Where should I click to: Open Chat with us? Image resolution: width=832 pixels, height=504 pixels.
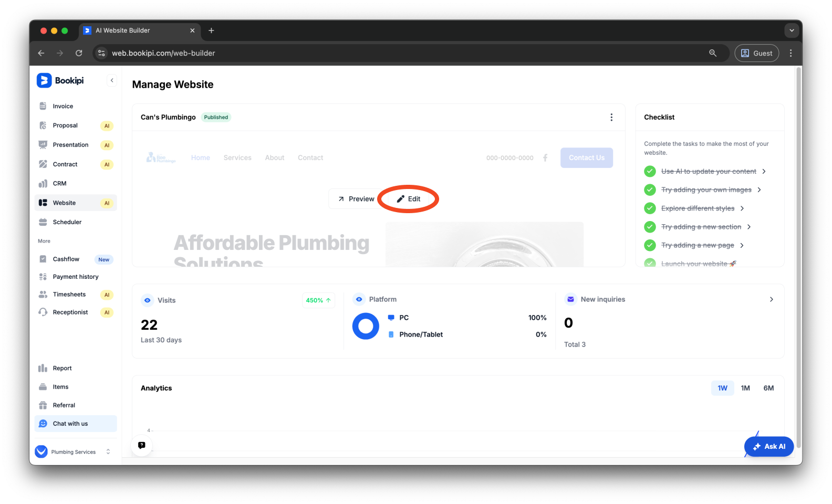76,424
